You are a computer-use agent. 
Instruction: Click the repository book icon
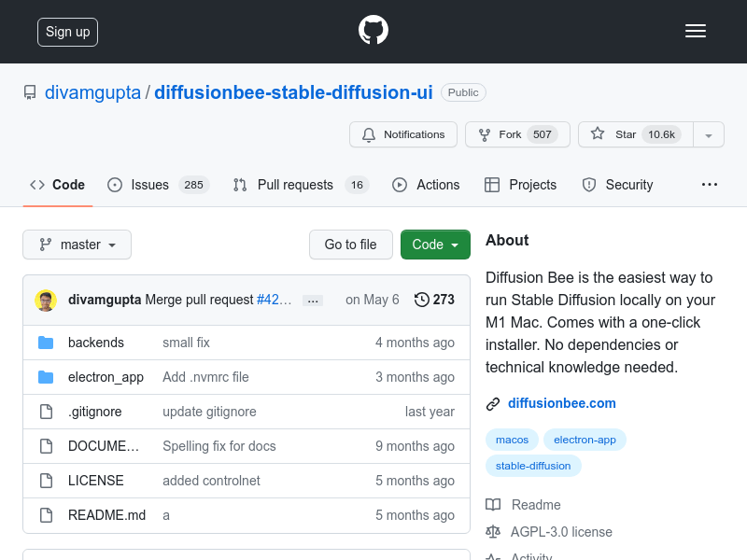[x=30, y=92]
